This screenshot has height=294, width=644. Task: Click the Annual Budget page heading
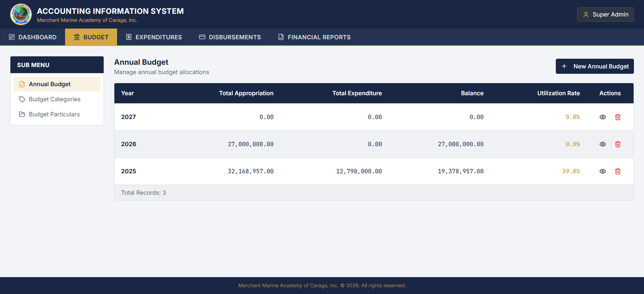[141, 62]
